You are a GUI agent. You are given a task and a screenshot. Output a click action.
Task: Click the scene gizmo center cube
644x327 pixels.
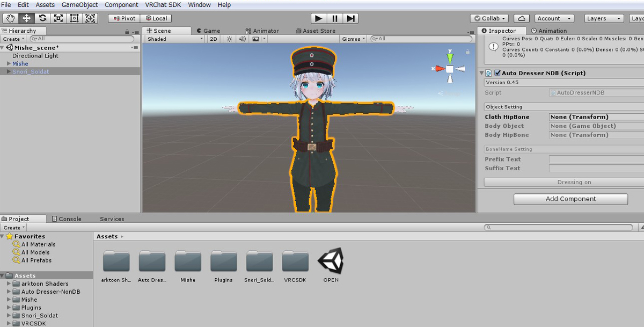tap(450, 69)
